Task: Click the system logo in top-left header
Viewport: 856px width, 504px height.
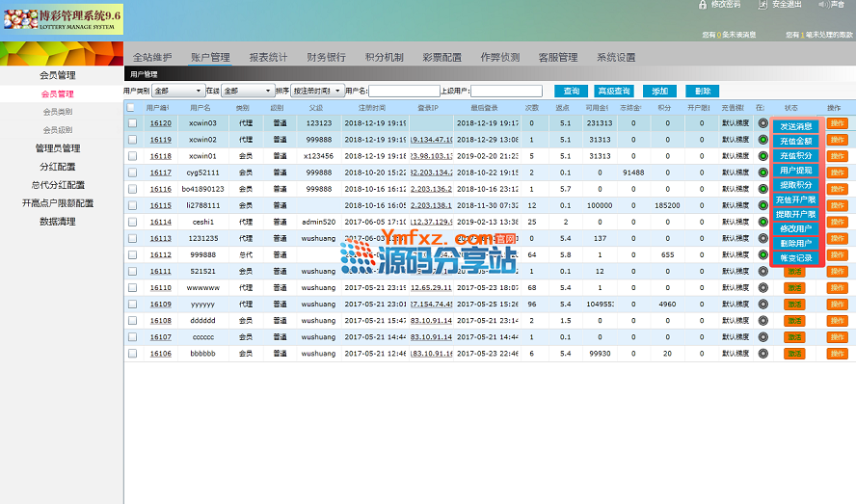Action: [x=62, y=18]
